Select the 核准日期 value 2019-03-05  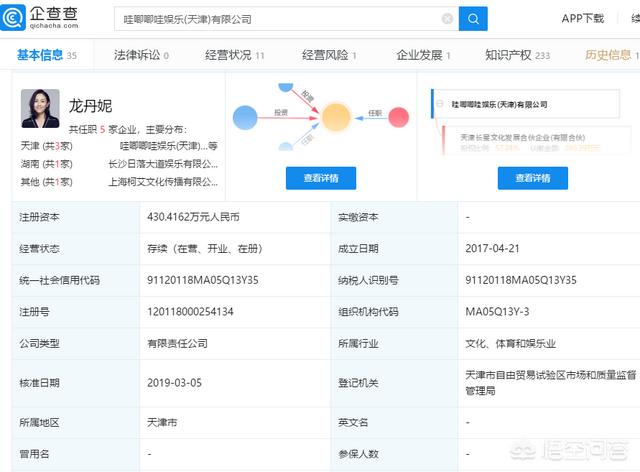pos(174,383)
